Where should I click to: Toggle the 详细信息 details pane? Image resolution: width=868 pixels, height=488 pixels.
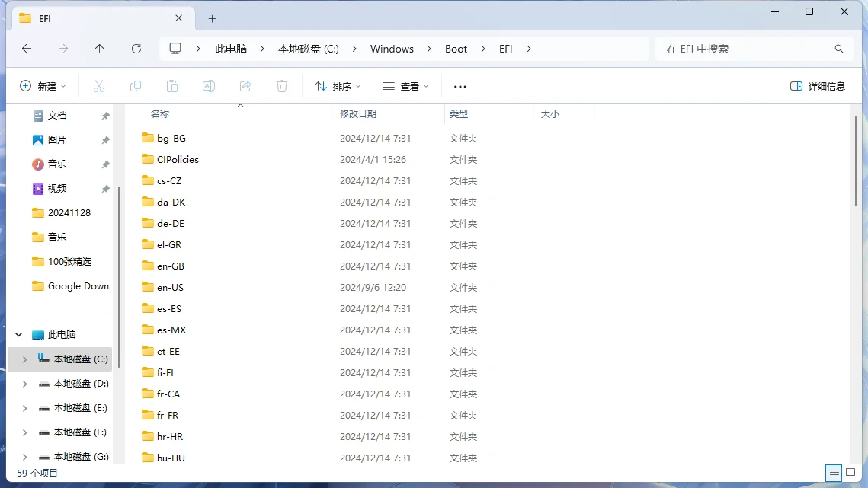[x=818, y=86]
